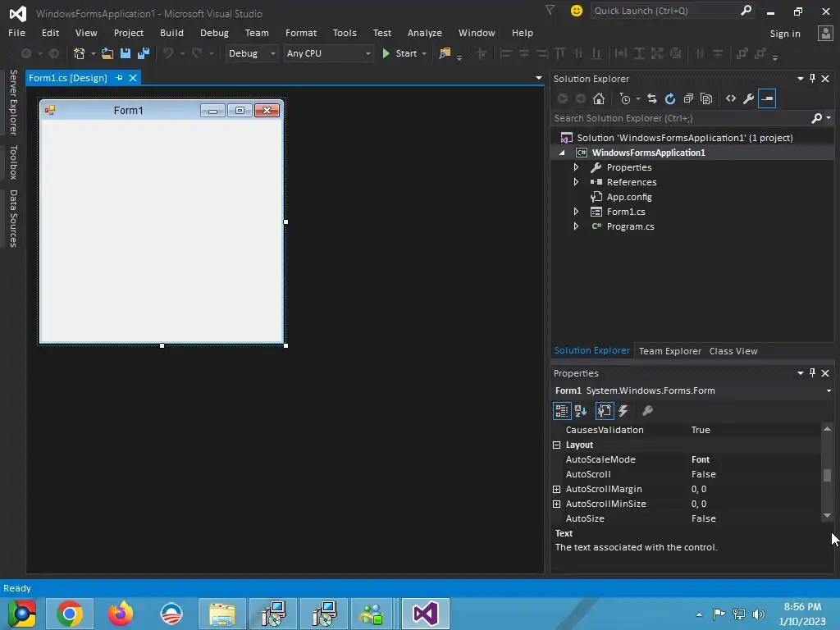Click the Open File folder icon

(x=107, y=53)
